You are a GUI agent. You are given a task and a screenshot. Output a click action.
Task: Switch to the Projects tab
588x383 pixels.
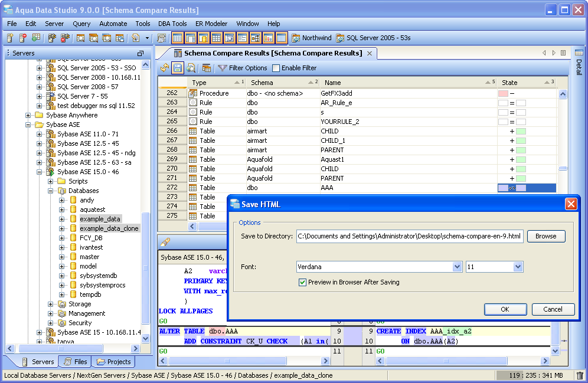click(114, 362)
